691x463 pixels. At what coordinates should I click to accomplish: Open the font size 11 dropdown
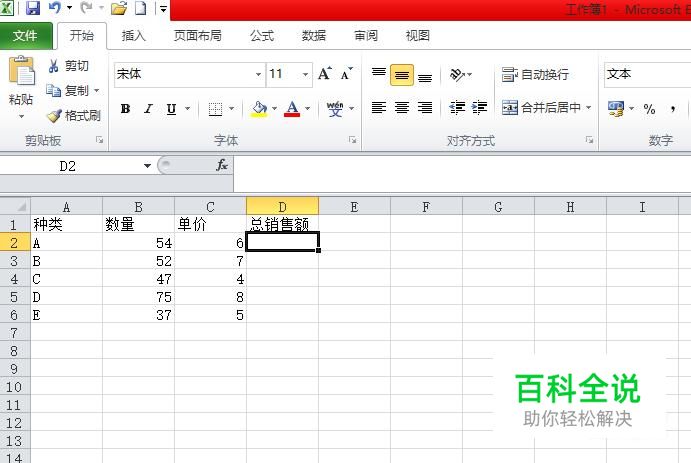[x=305, y=74]
